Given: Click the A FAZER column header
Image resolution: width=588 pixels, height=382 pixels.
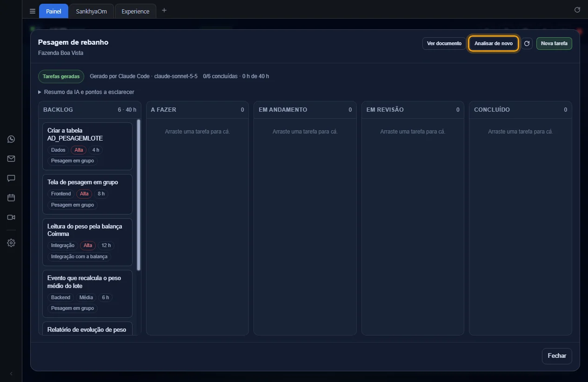Looking at the screenshot, I should point(198,110).
